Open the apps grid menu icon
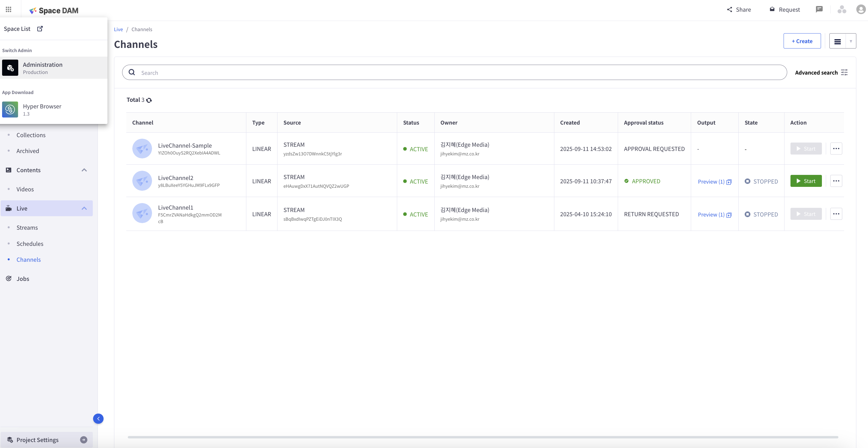Image resolution: width=868 pixels, height=448 pixels. (8, 10)
